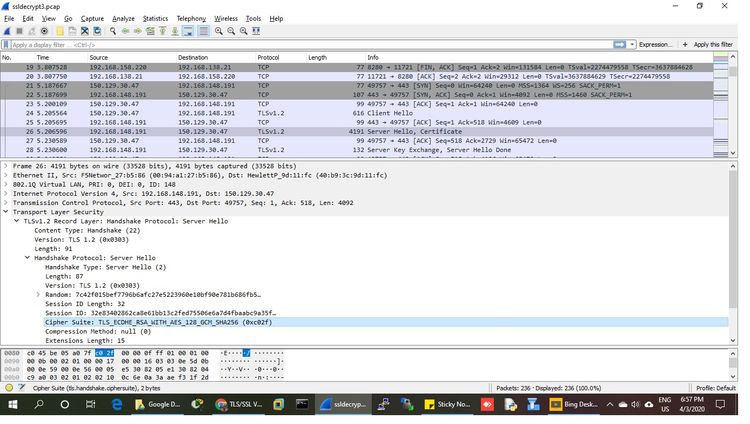The image size is (750, 424).
Task: Expand the Frame 26 tree node
Action: [x=6, y=166]
